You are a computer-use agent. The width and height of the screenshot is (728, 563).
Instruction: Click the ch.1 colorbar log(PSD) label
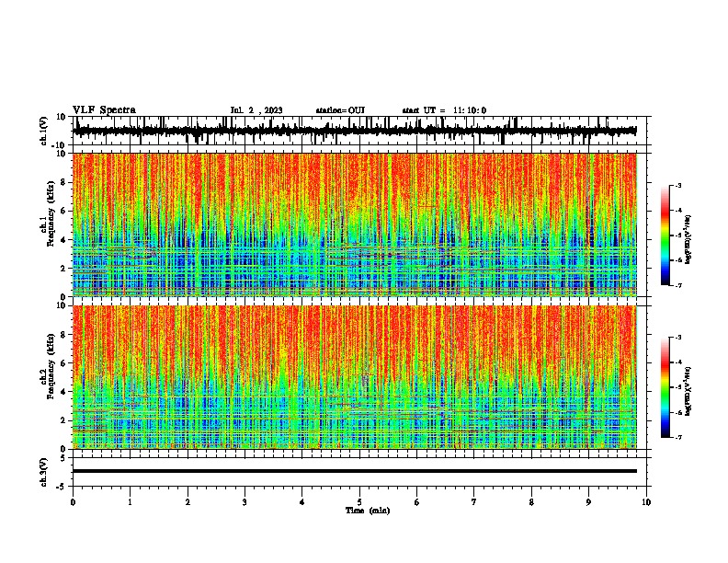pyautogui.click(x=688, y=239)
